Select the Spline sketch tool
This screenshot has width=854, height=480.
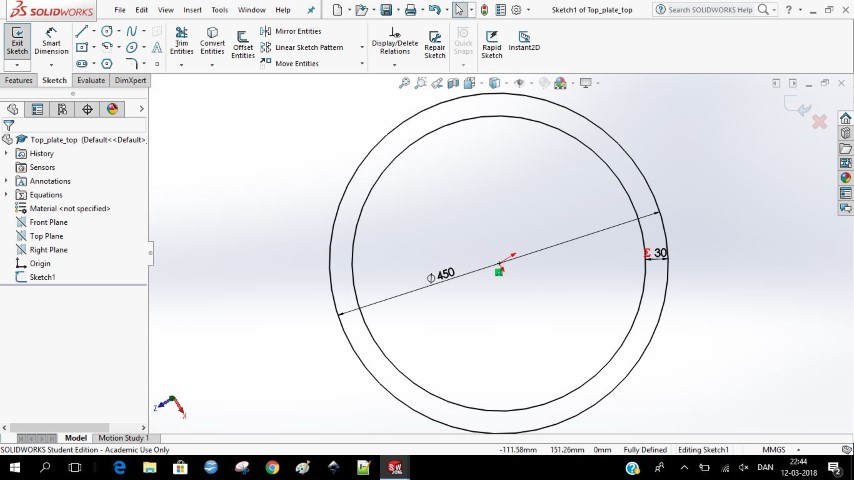click(132, 31)
